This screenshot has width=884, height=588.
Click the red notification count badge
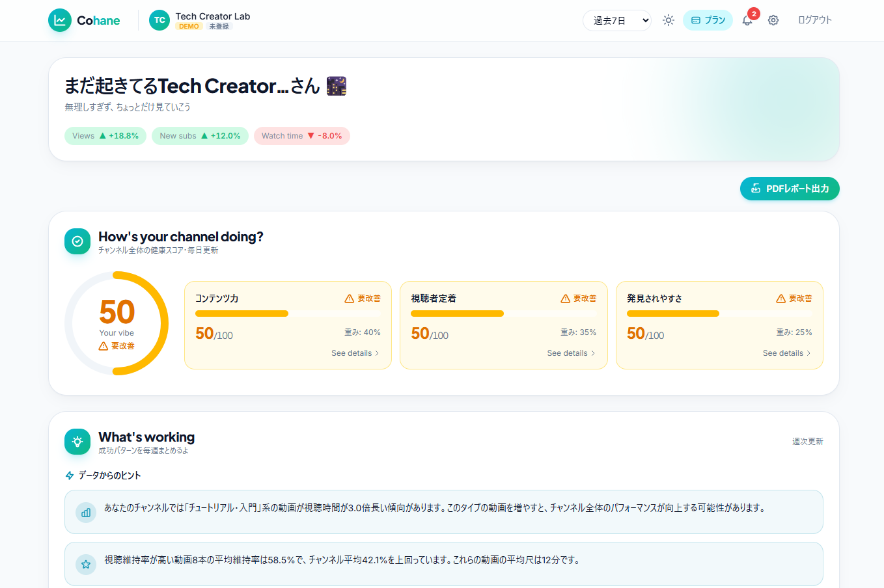tap(754, 14)
